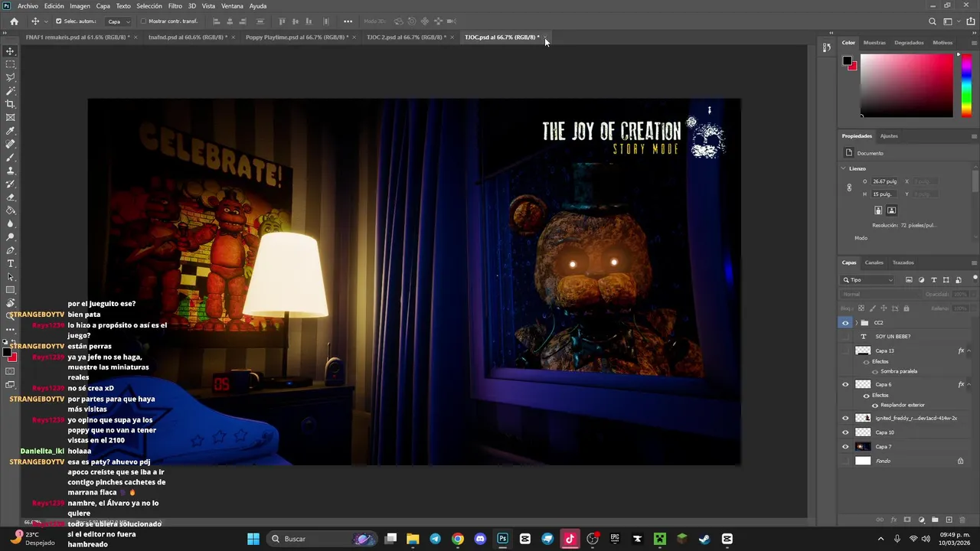Select the Rectangle shape tool

click(10, 290)
